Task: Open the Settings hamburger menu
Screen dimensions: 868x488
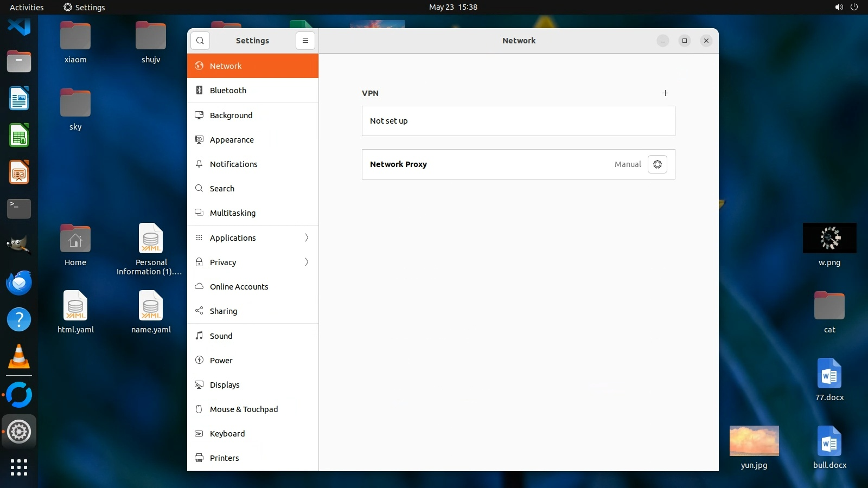Action: (305, 41)
